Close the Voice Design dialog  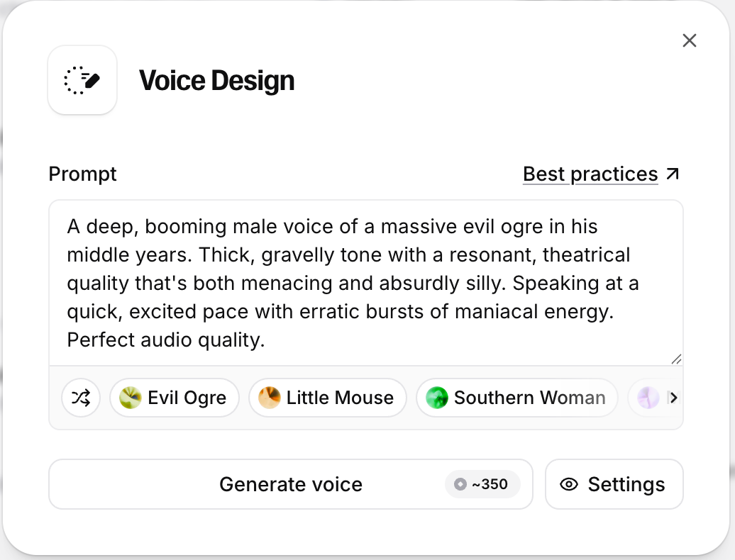pyautogui.click(x=689, y=40)
